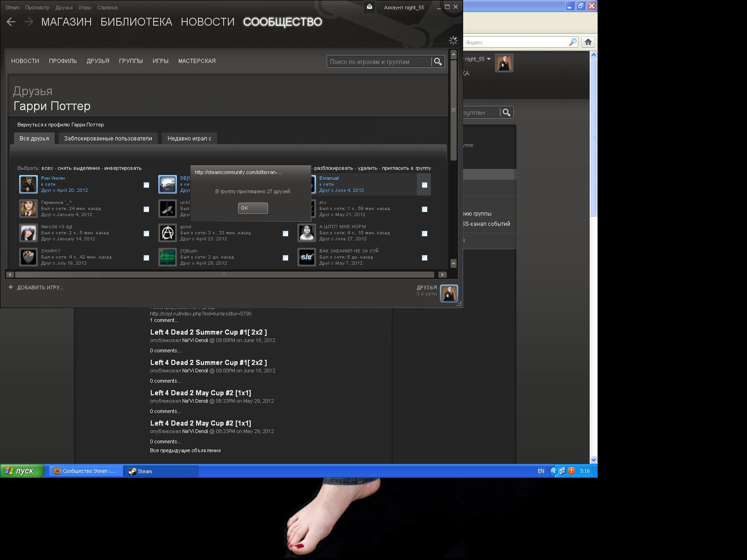The image size is (747, 560).
Task: Open the СООБЩЕСТВО section
Action: point(282,22)
